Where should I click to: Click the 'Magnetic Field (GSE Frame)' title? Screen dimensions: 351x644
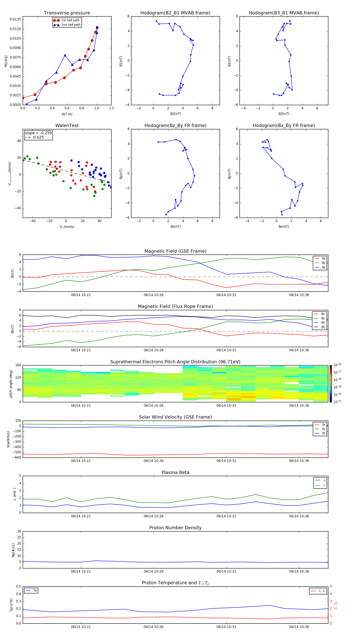(x=175, y=251)
